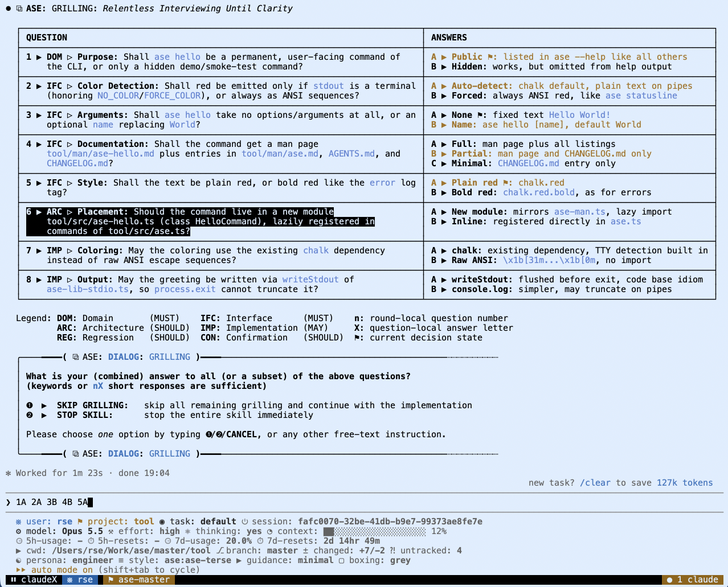This screenshot has height=587, width=728.
Task: Click the asterisk icon before Worked for 1m 23s
Action: click(9, 473)
